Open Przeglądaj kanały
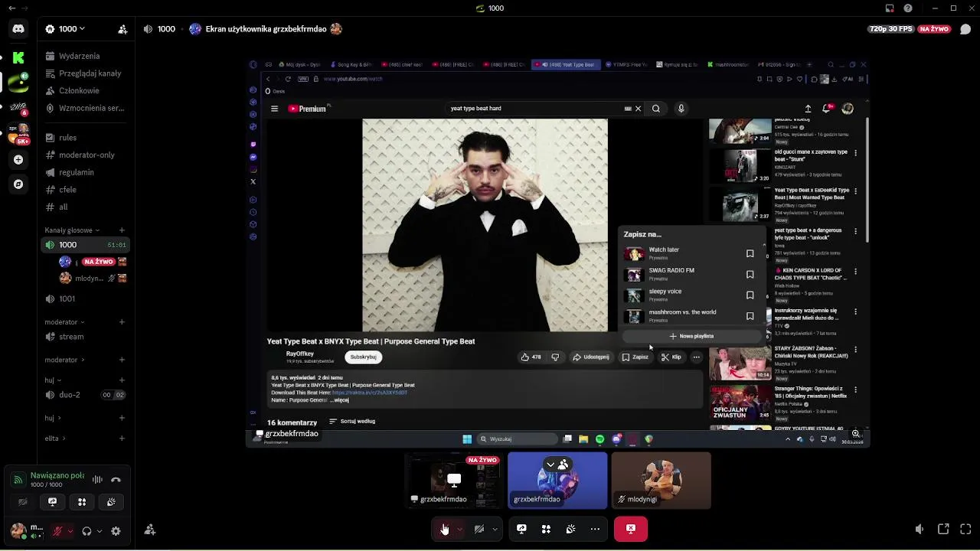Image resolution: width=980 pixels, height=551 pixels. pyautogui.click(x=85, y=73)
